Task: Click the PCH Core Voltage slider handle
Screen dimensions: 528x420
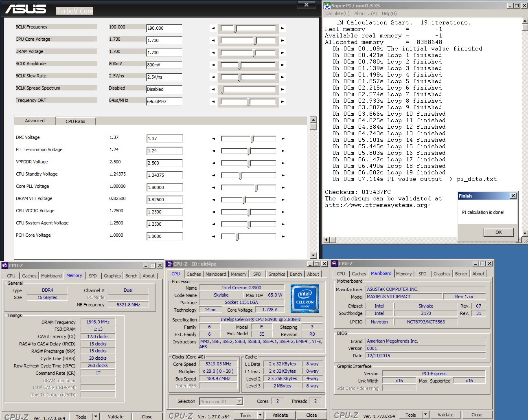Action: pyautogui.click(x=237, y=237)
